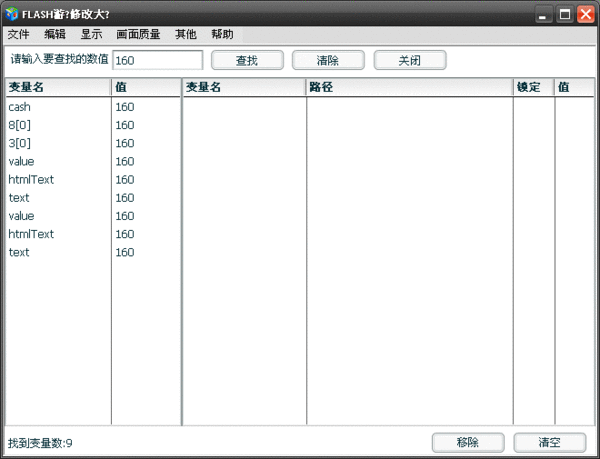Select the first htmlText variable row
The height and width of the screenshot is (459, 600).
[93, 179]
